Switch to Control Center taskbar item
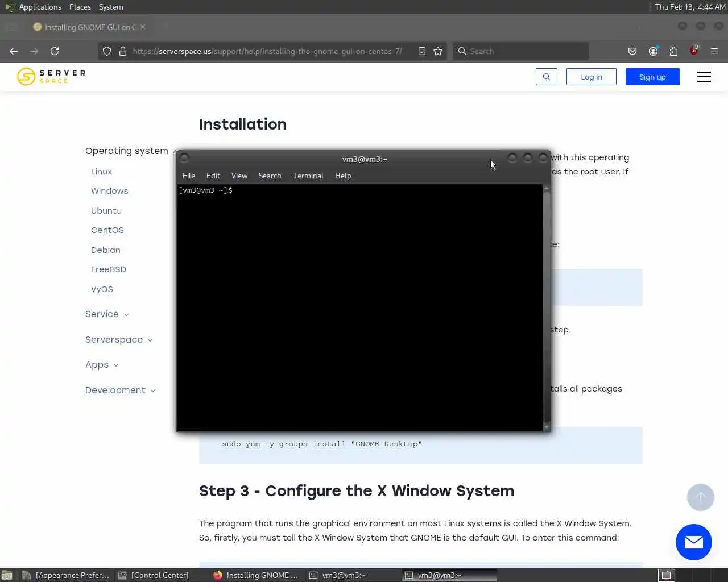 click(154, 575)
